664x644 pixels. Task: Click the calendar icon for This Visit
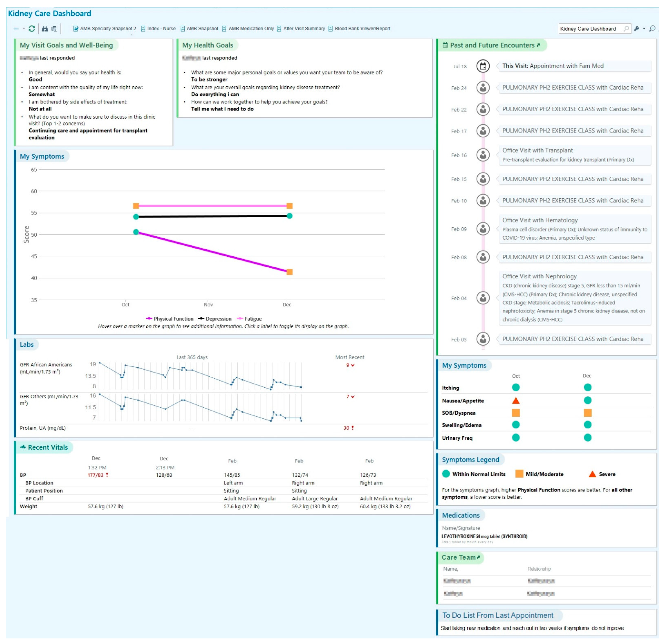coord(483,66)
